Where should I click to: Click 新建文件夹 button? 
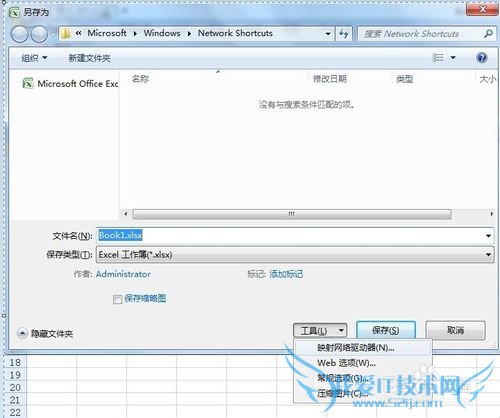pyautogui.click(x=89, y=58)
